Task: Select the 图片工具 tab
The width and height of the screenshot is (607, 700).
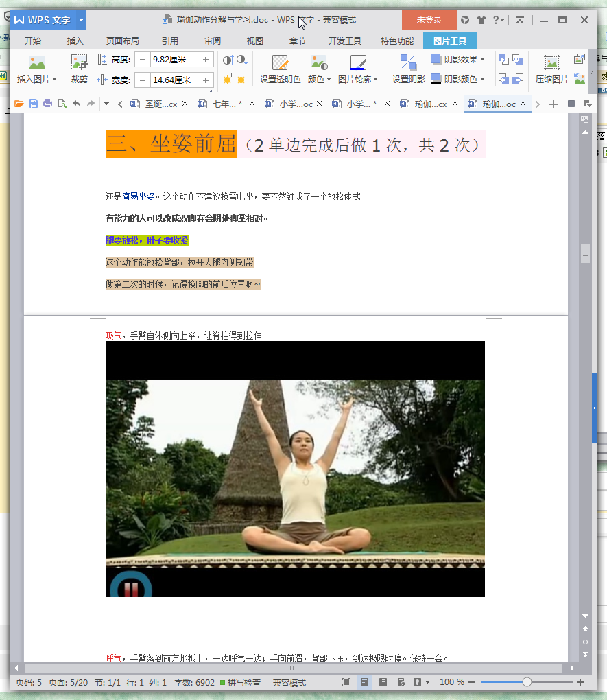Action: pos(450,40)
